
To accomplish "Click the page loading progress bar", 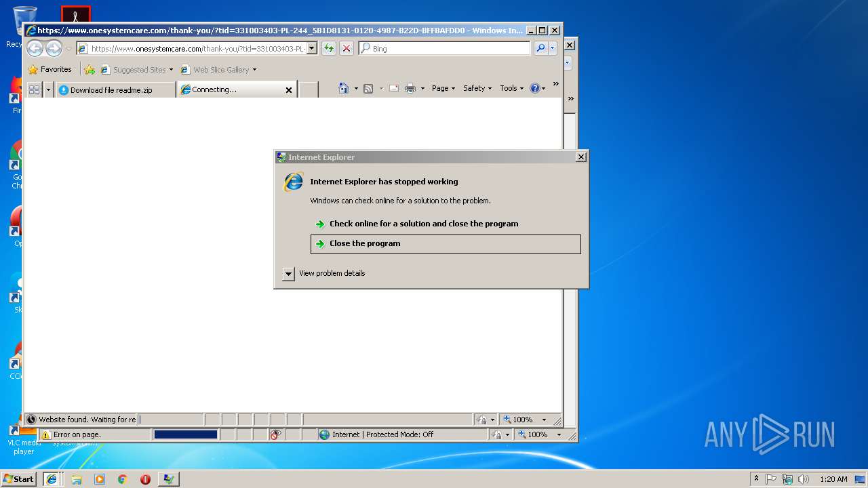I will coord(186,435).
